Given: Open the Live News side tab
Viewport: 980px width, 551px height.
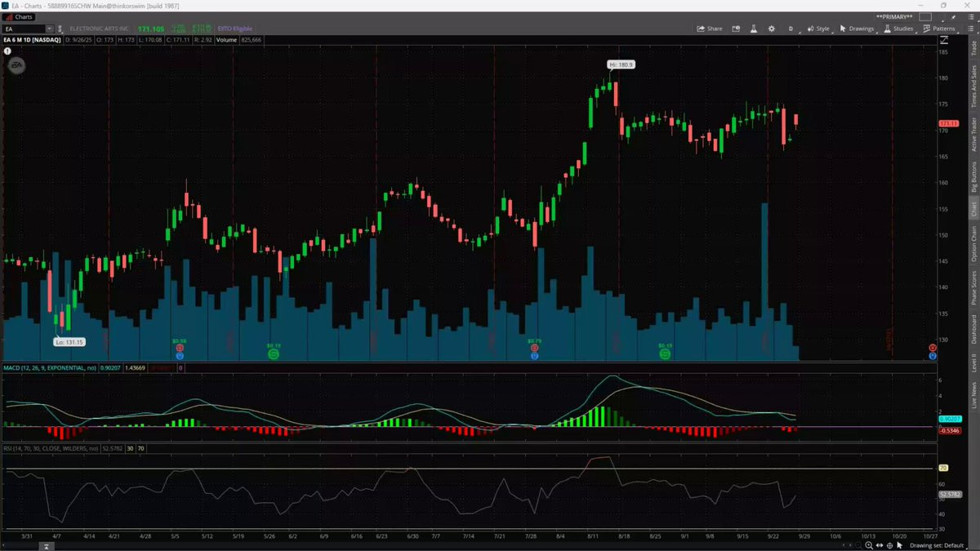Looking at the screenshot, I should tap(973, 394).
